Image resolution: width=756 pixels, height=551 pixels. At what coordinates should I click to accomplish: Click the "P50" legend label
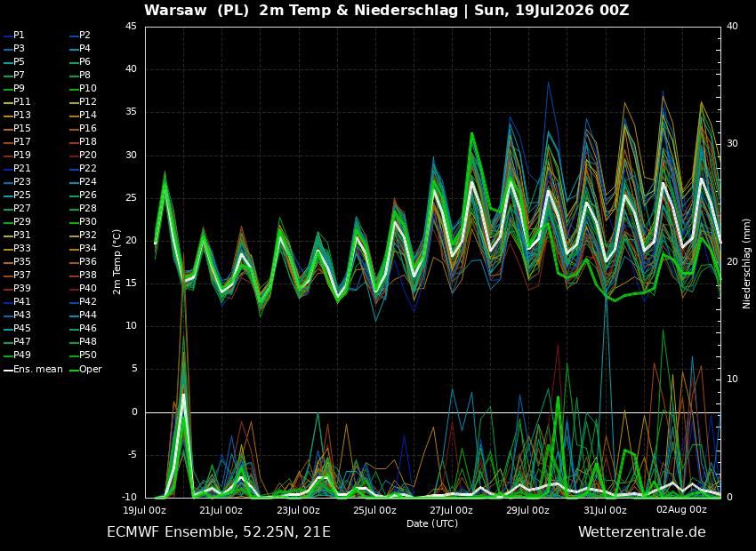pyautogui.click(x=88, y=355)
